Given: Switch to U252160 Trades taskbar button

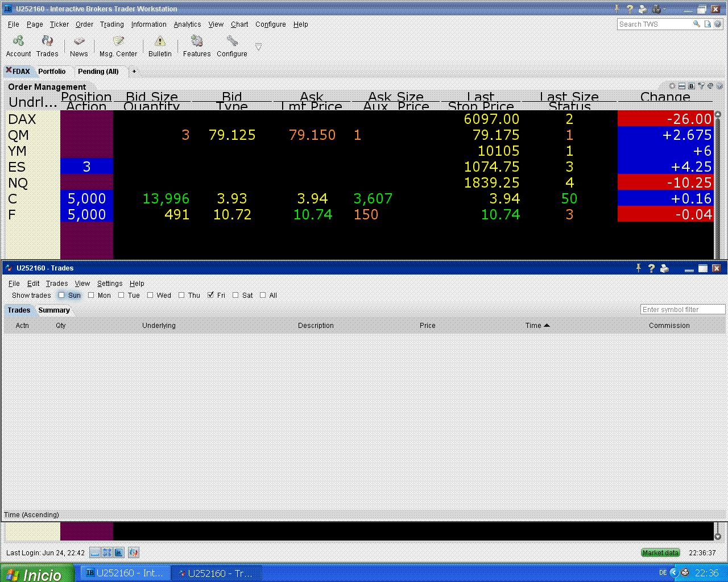Looking at the screenshot, I should coord(217,573).
